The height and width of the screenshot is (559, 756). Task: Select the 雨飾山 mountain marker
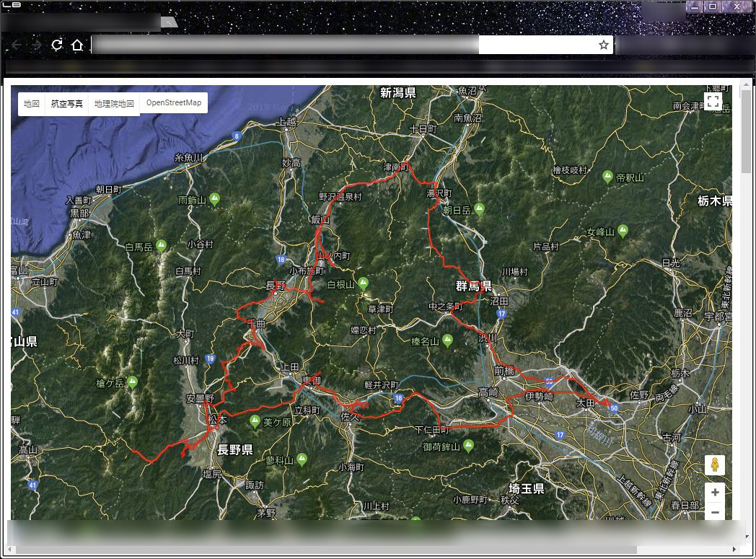(x=214, y=198)
